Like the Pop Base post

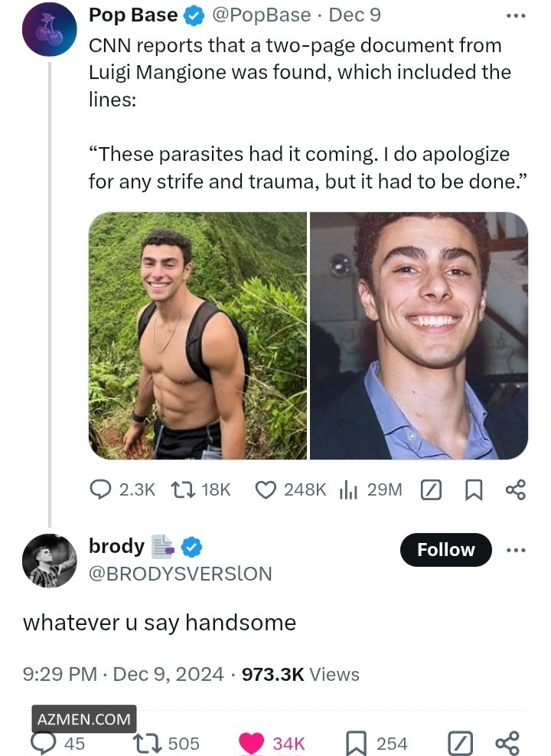265,489
